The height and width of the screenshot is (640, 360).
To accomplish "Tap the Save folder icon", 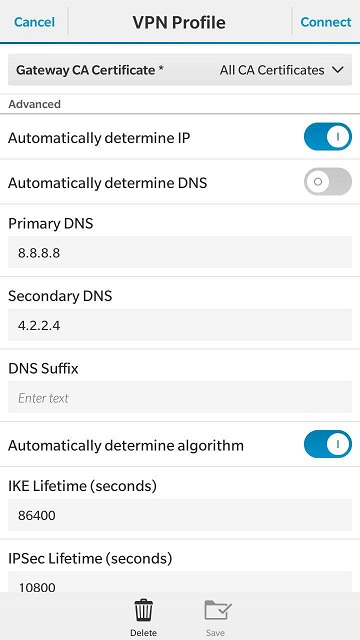I will [218, 610].
